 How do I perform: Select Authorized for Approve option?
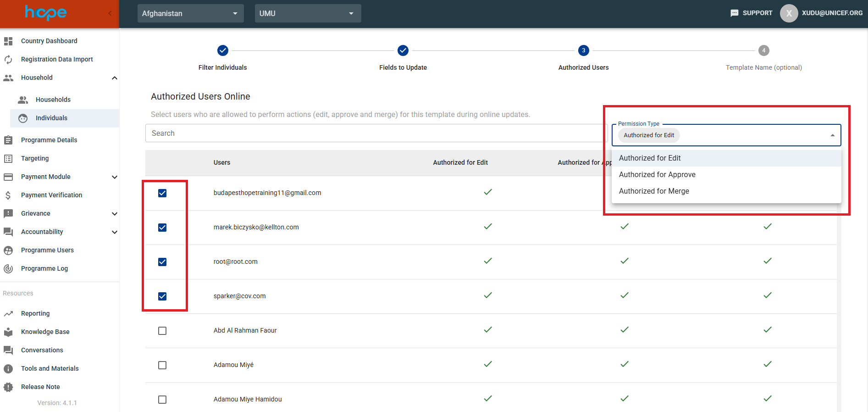click(657, 175)
